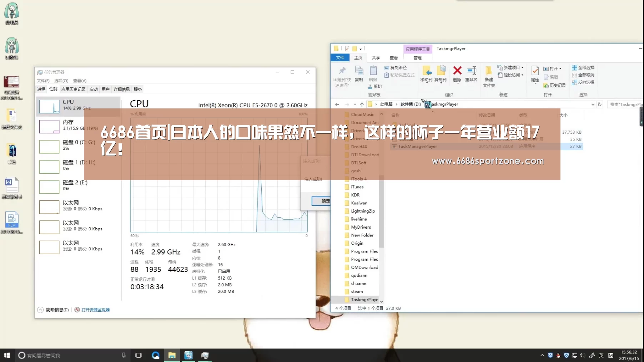Screen dimensions: 644x362
Task: Select the 此电脑 (This PC) desktop icon
Action: [x=12, y=14]
